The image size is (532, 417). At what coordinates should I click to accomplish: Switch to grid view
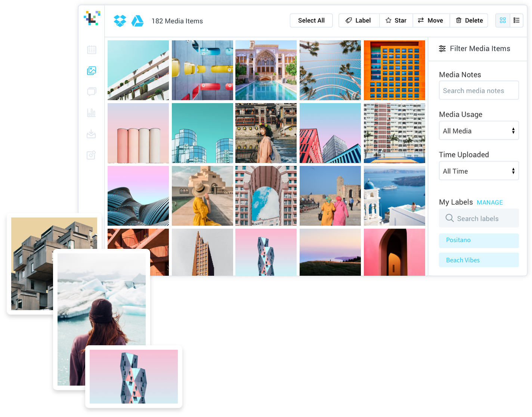(x=502, y=20)
